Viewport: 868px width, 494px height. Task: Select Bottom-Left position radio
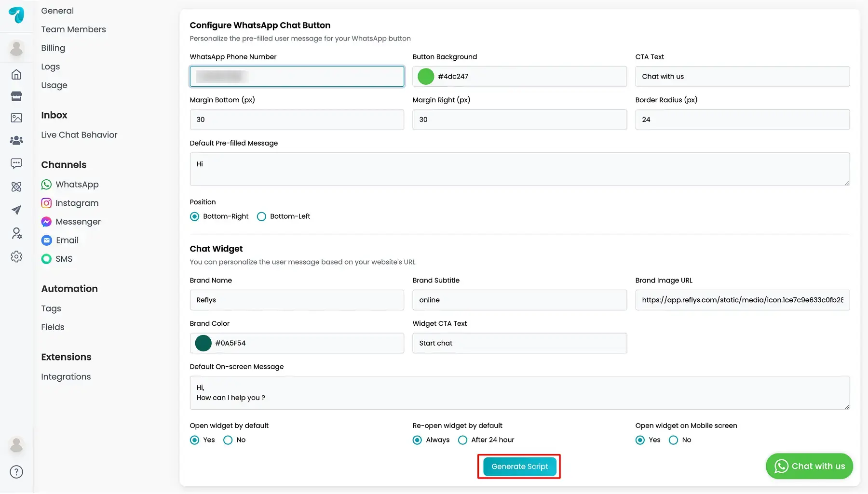pos(261,216)
